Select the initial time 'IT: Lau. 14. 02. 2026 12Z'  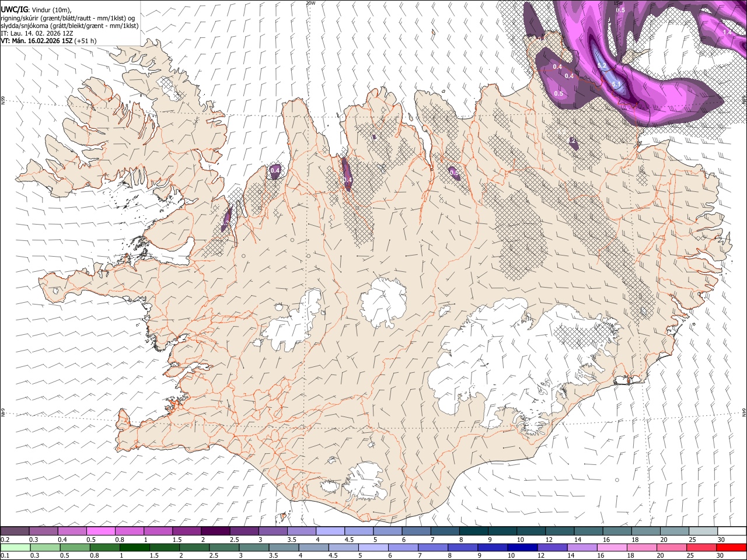coord(37,33)
